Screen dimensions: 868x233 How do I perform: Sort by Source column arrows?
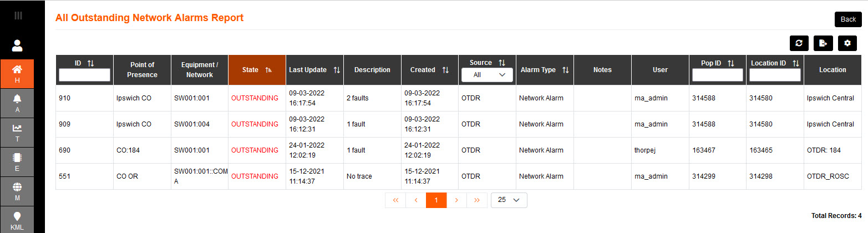pos(501,63)
